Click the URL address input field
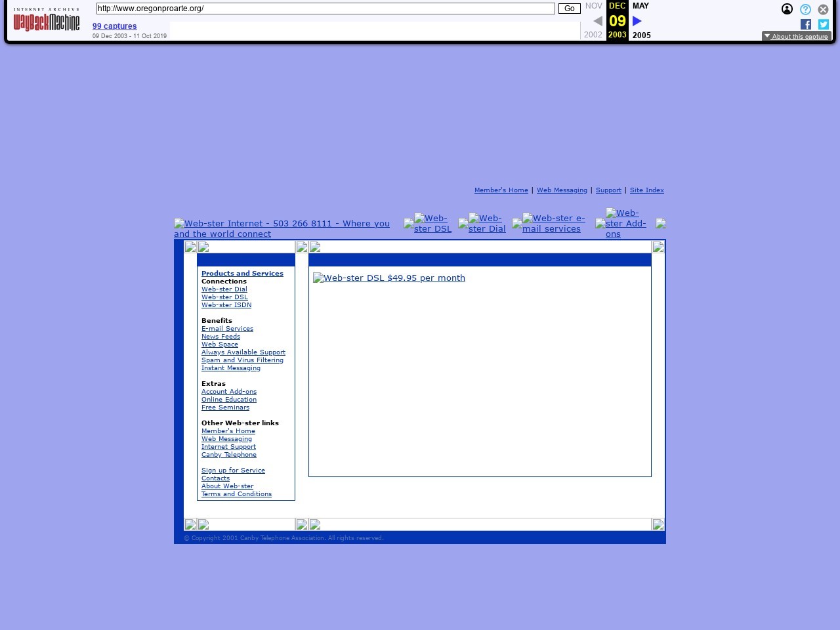The height and width of the screenshot is (630, 840). click(x=325, y=9)
